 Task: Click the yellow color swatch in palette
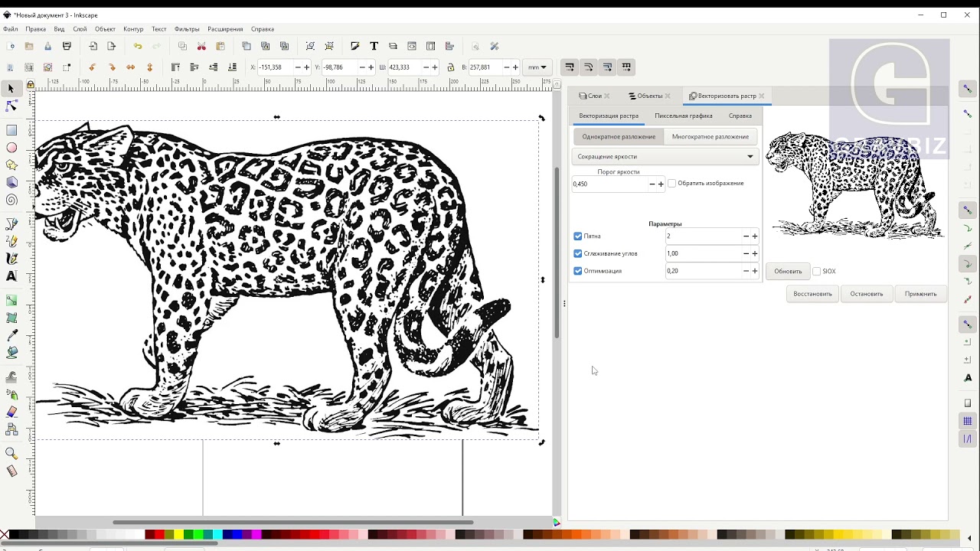[x=178, y=534]
